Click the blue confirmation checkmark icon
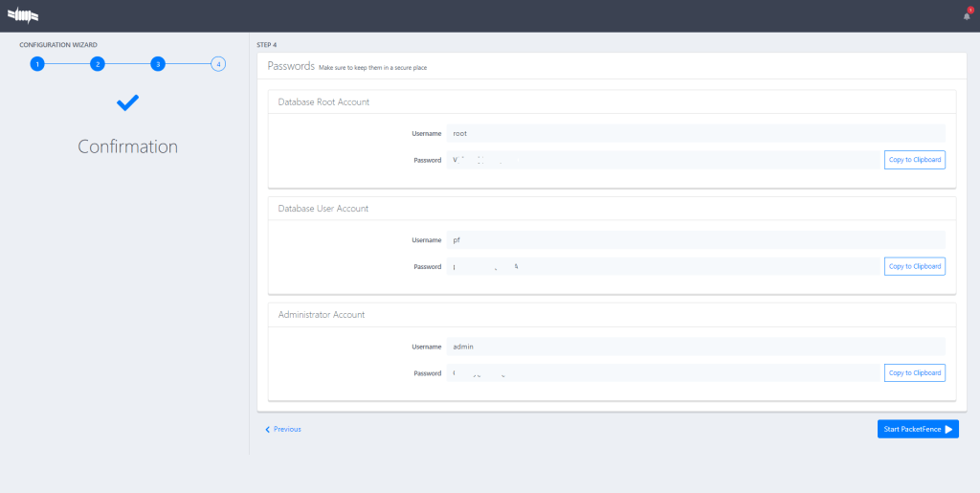980x493 pixels. pos(127,101)
